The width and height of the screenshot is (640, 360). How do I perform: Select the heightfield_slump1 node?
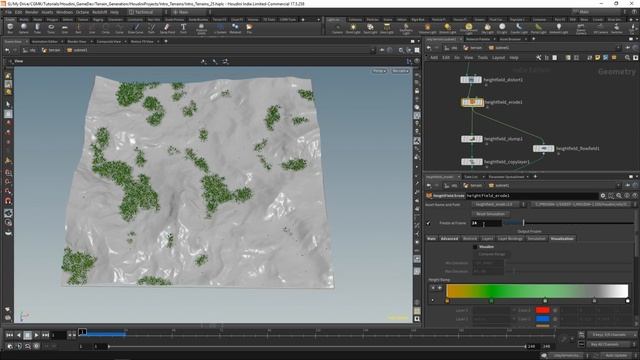471,139
